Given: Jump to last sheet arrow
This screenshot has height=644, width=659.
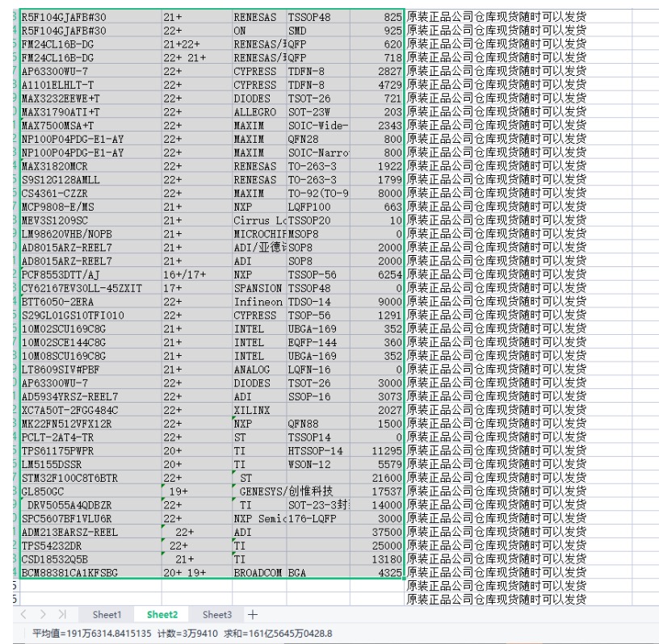Looking at the screenshot, I should (62, 615).
